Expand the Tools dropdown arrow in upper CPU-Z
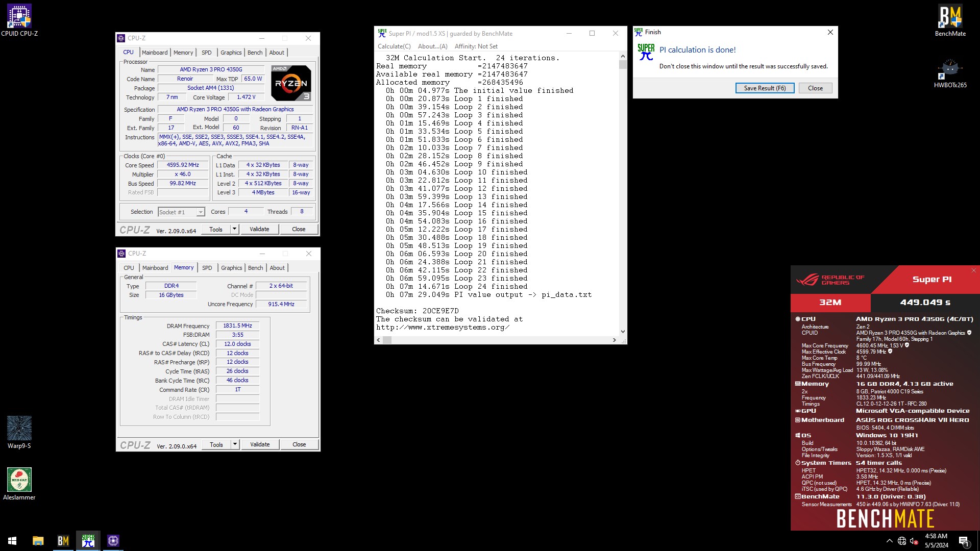The width and height of the screenshot is (980, 551). [234, 229]
